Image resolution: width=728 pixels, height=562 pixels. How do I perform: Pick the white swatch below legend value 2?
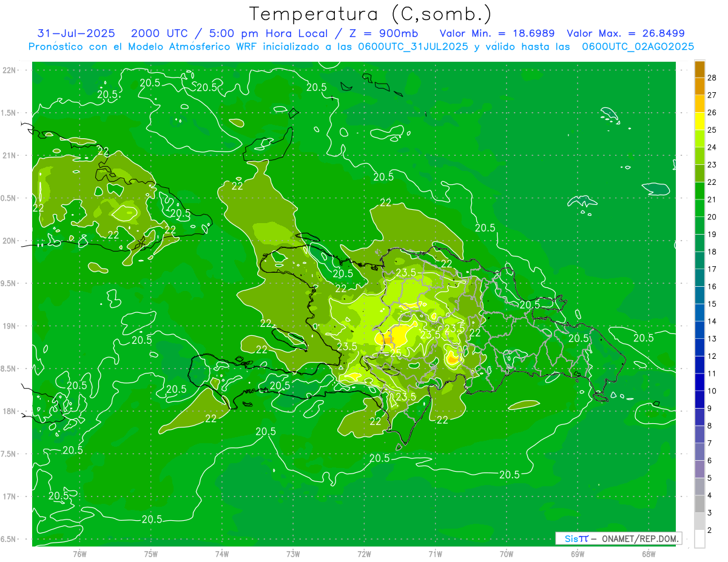[700, 539]
